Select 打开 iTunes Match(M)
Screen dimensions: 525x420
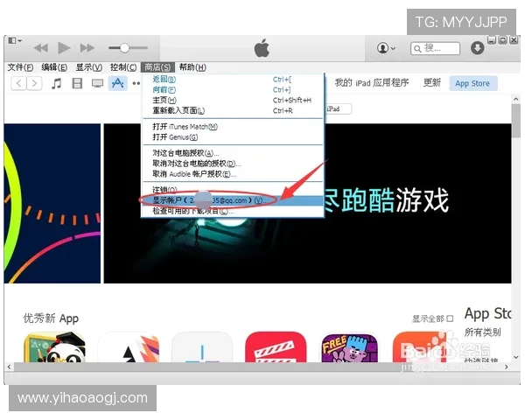point(233,127)
